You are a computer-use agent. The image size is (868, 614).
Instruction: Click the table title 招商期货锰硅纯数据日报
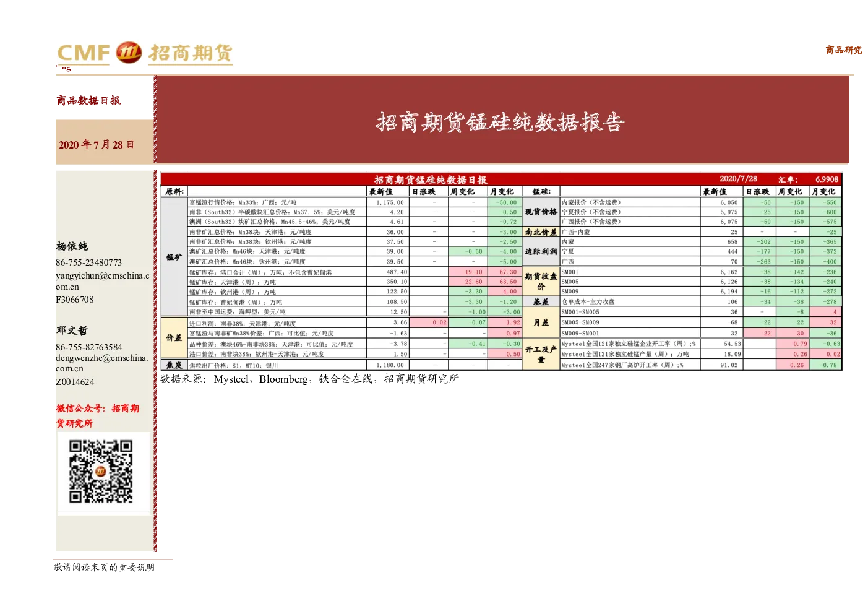(431, 180)
